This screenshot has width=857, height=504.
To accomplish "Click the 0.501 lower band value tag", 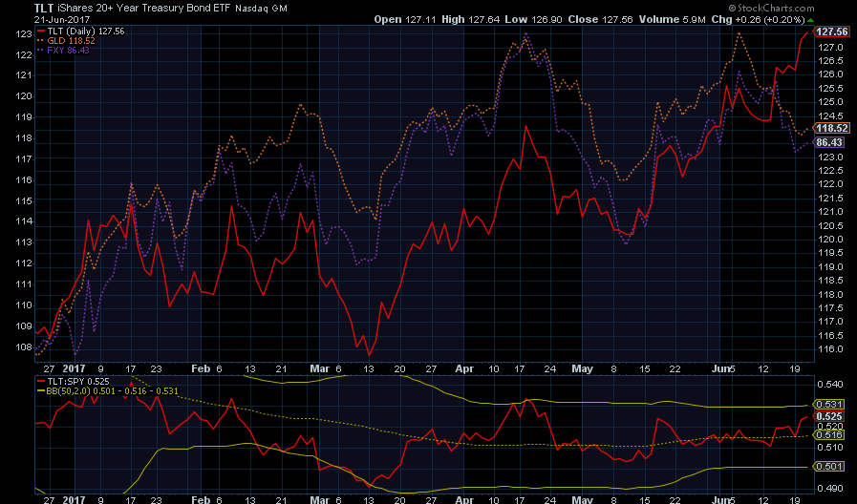I will click(x=829, y=467).
